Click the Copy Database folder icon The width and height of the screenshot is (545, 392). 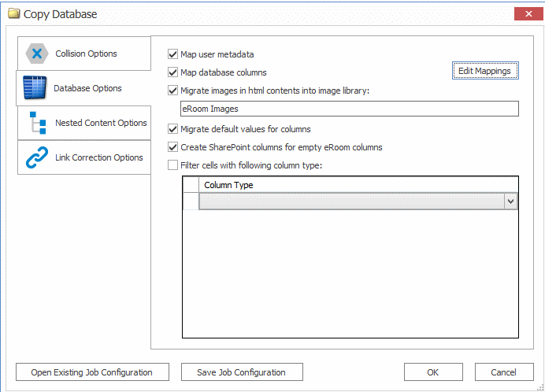[x=14, y=14]
